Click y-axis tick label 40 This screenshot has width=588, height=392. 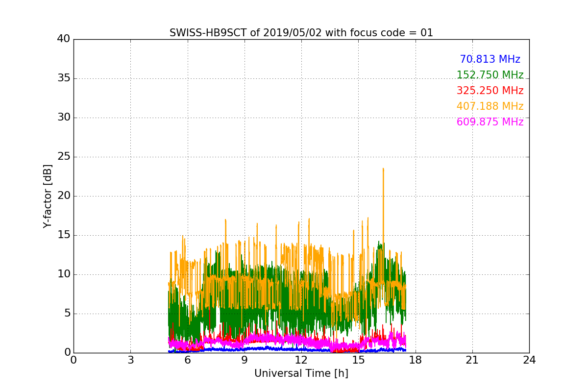(x=64, y=39)
